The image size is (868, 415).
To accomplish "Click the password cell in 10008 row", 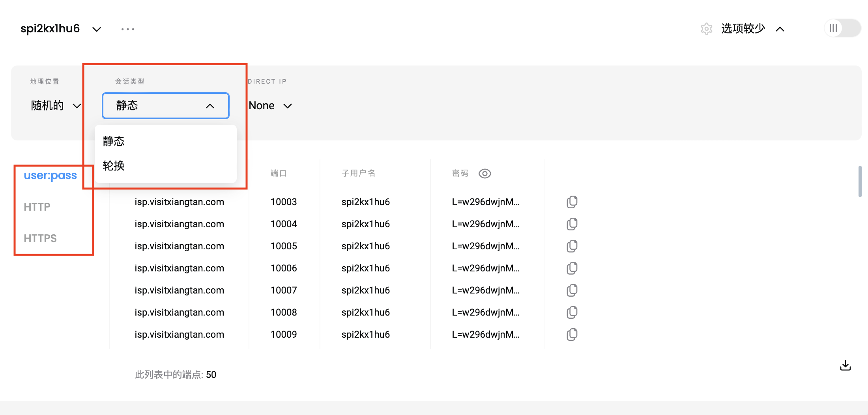I will tap(486, 312).
